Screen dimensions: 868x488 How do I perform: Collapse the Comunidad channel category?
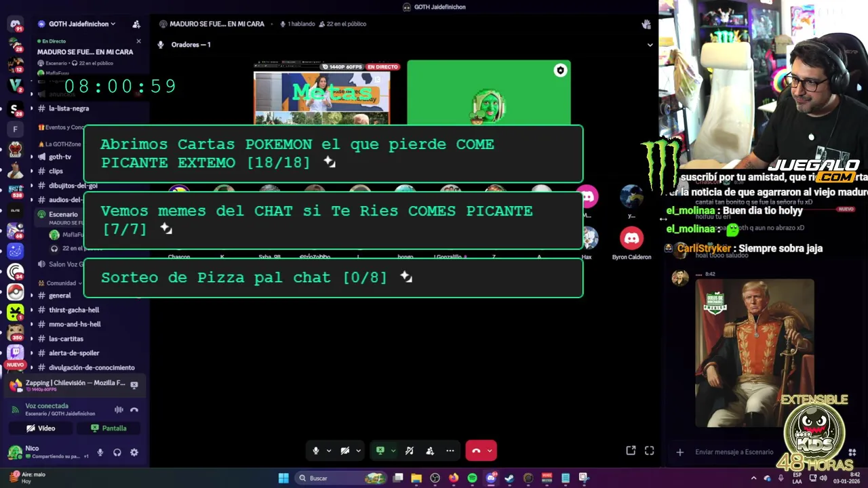point(61,283)
